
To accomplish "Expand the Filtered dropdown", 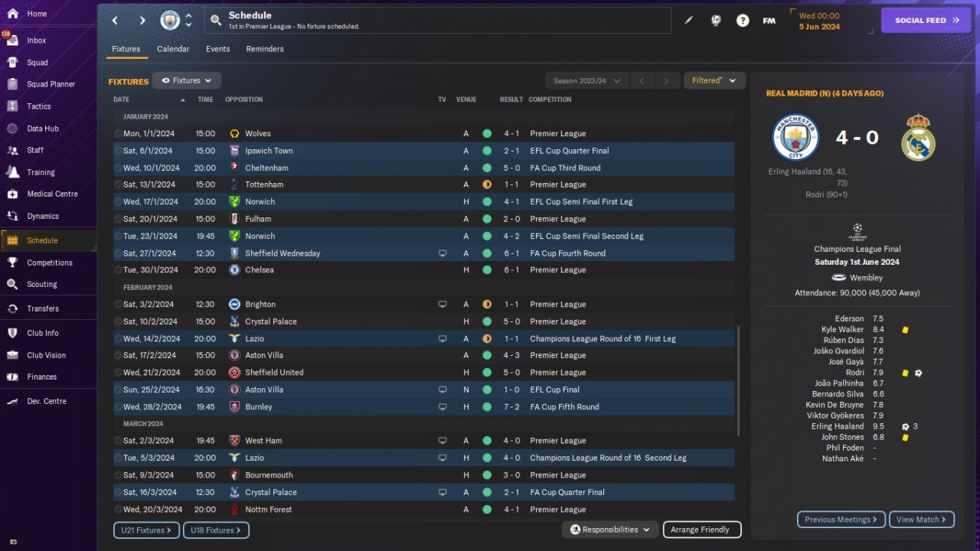I will tap(714, 80).
